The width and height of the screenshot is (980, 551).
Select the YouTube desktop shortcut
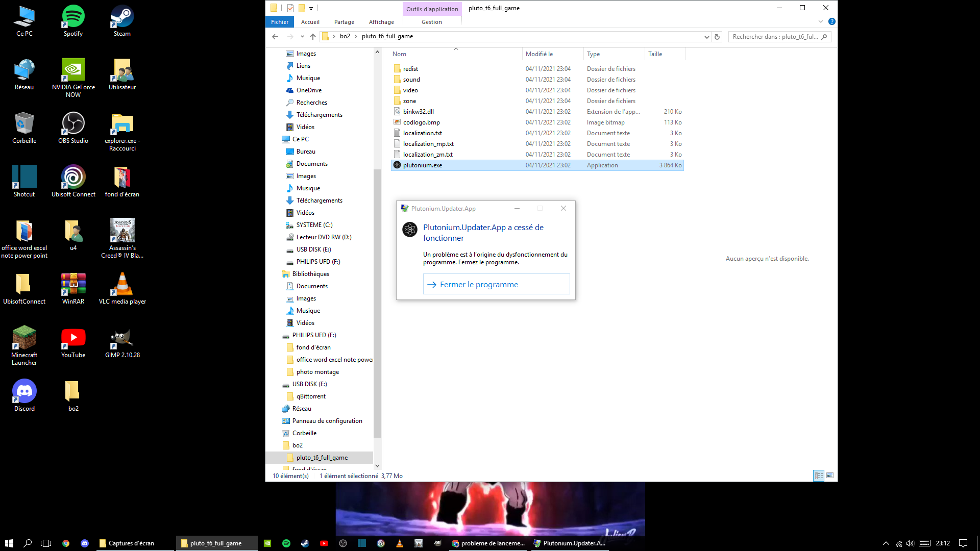[x=73, y=342]
